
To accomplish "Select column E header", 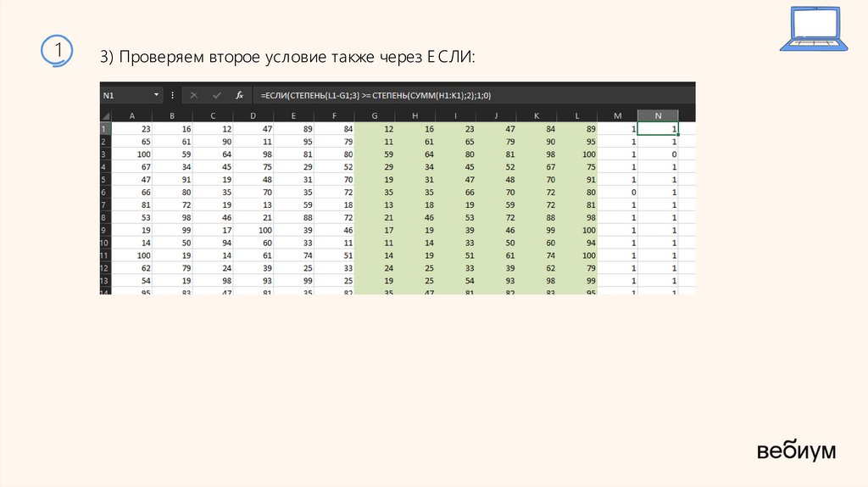I will 293,115.
